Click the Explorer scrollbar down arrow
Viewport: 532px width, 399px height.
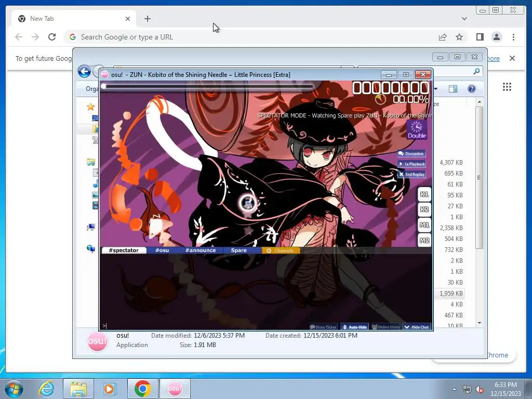point(479,323)
